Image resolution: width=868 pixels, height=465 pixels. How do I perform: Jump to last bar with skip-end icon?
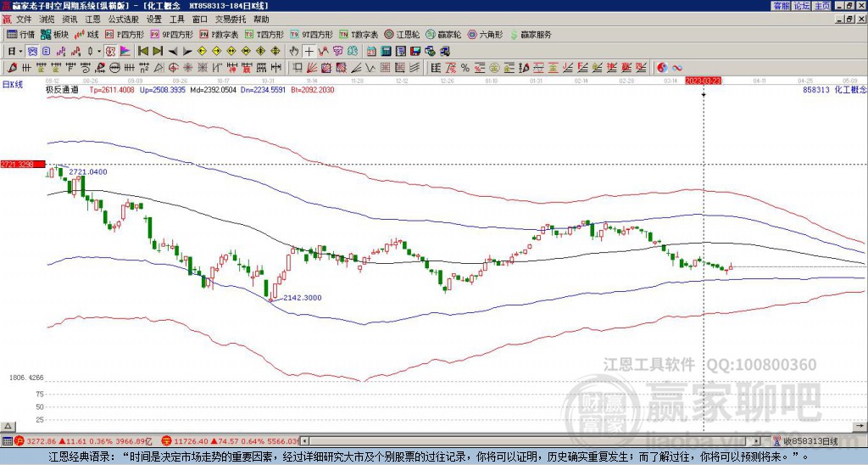coord(158,52)
